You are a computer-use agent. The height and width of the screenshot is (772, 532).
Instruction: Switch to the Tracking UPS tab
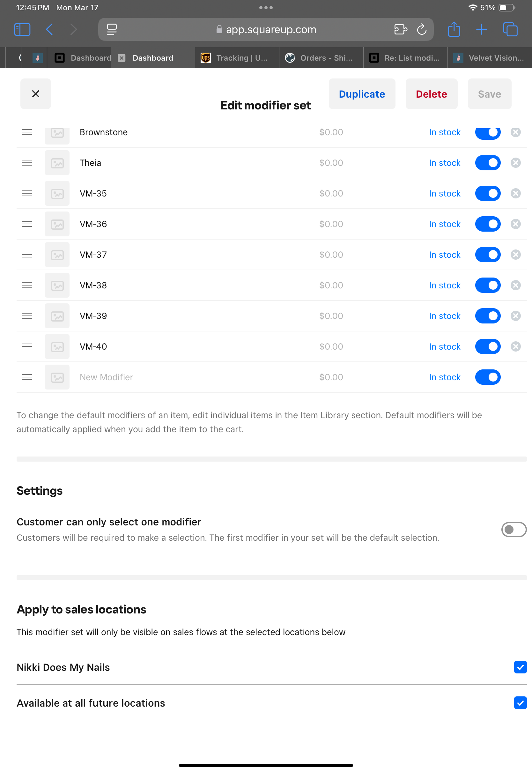pos(237,58)
